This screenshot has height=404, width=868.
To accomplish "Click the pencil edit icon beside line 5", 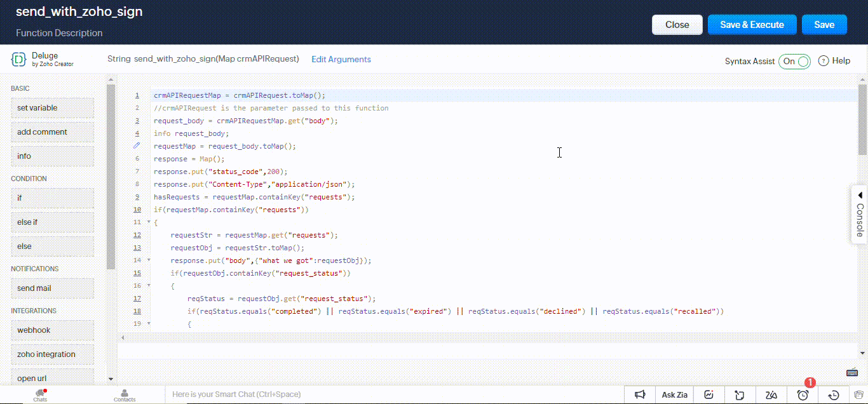I will point(137,145).
